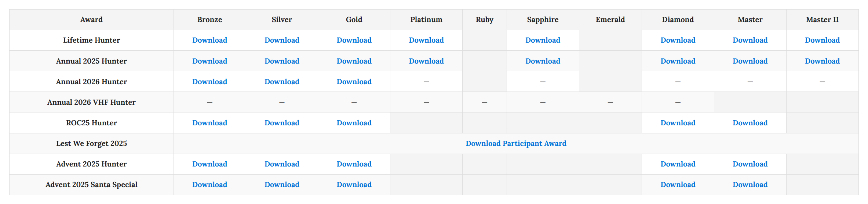Image resolution: width=868 pixels, height=204 pixels.
Task: Download ROC25 Hunter Silver award
Action: pyautogui.click(x=282, y=123)
